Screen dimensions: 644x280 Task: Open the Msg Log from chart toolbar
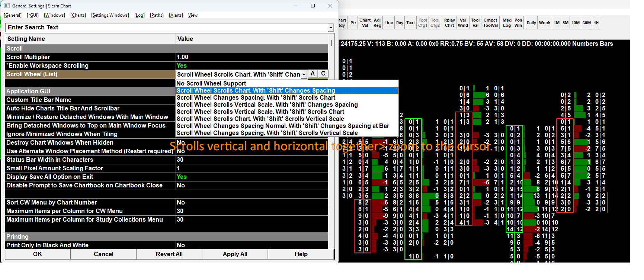point(507,23)
